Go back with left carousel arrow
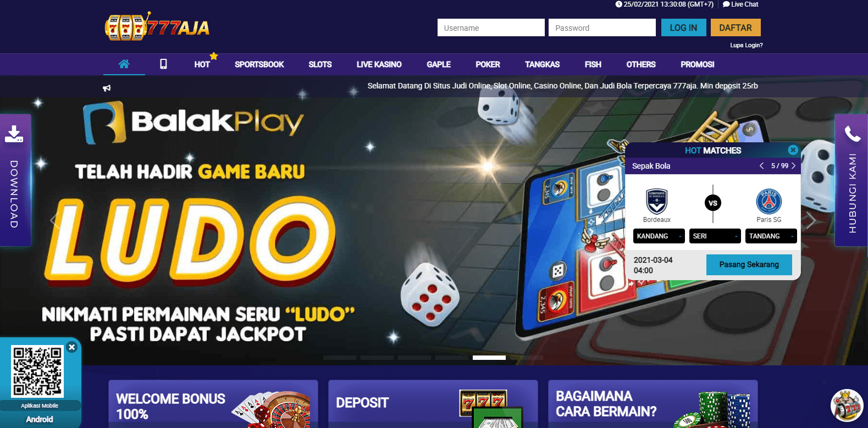868x428 pixels. coord(54,220)
